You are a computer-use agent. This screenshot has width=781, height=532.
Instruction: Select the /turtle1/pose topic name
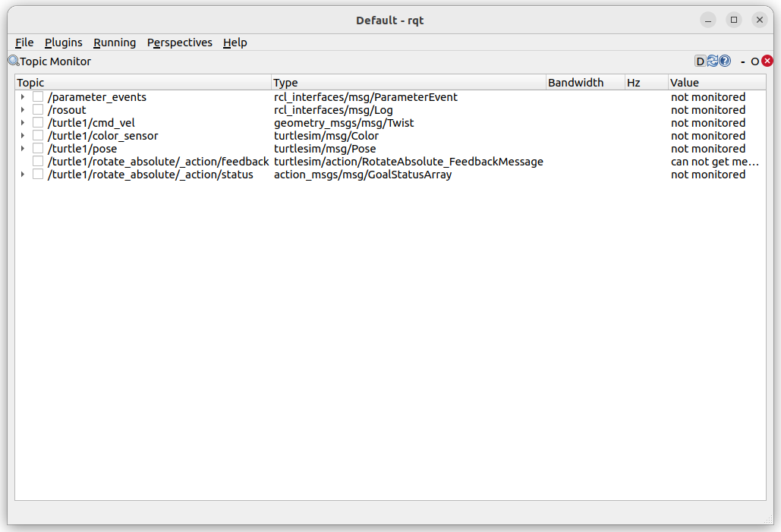coord(82,149)
